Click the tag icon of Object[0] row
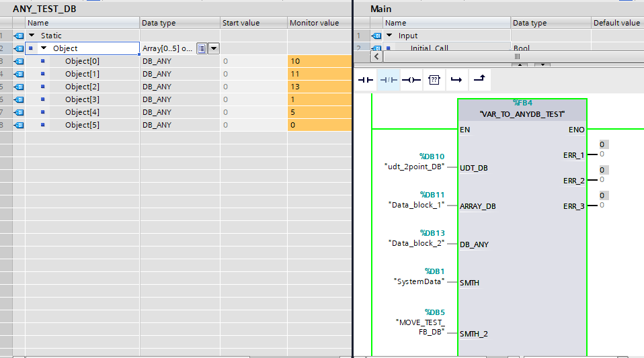The width and height of the screenshot is (644, 358). tap(19, 61)
